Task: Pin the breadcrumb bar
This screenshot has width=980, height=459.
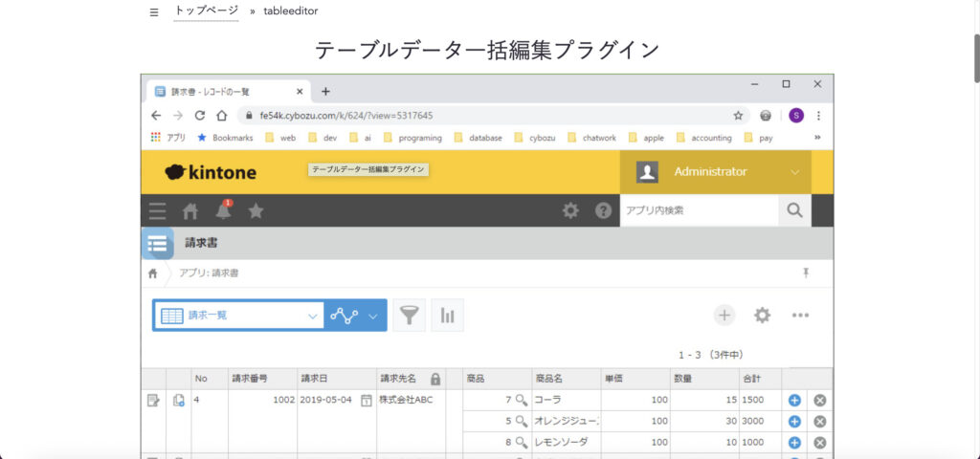Action: tap(806, 273)
